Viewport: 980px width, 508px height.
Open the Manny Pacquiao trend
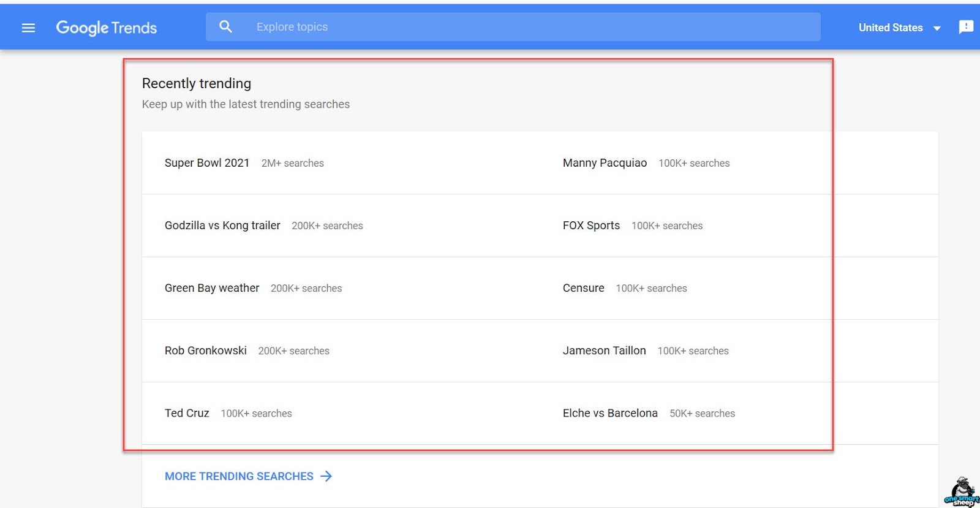tap(605, 163)
